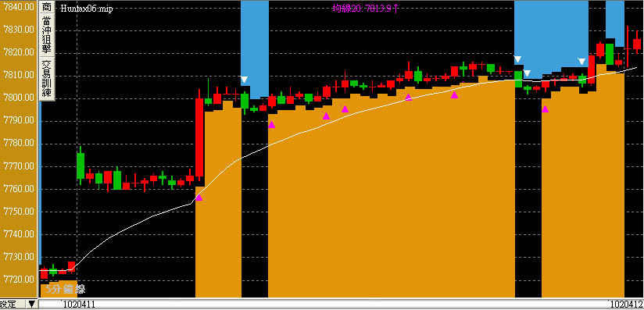Click the 設定 settings label

[8, 305]
